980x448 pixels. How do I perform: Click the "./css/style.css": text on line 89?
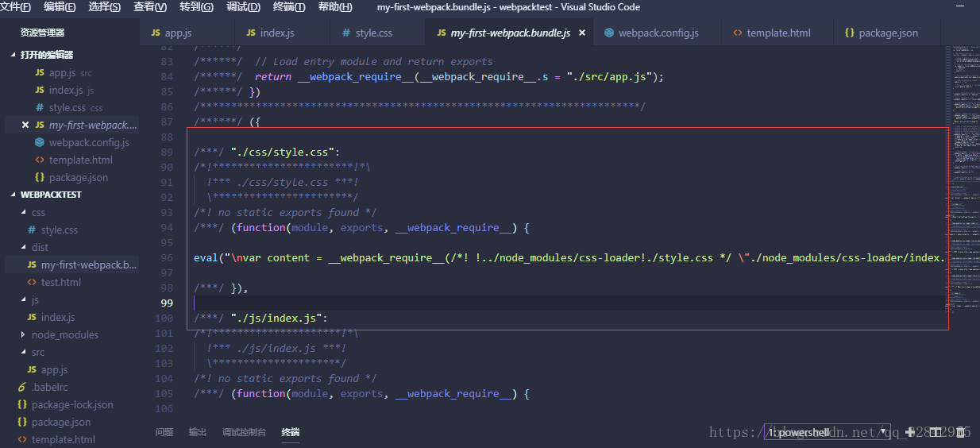[x=286, y=152]
